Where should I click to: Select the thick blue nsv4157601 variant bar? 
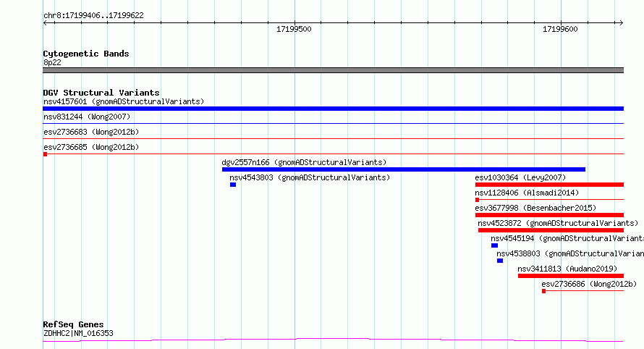(333, 109)
